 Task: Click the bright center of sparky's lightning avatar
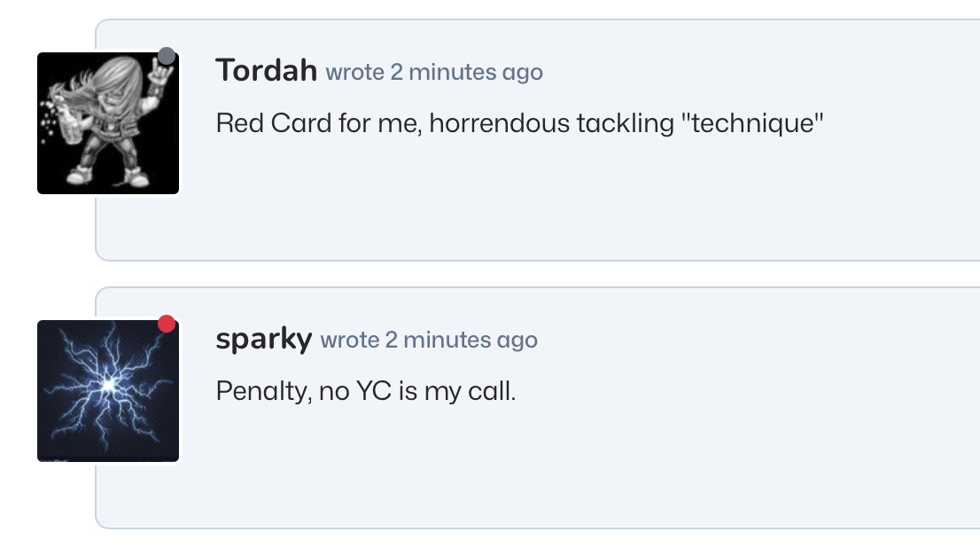click(x=108, y=385)
